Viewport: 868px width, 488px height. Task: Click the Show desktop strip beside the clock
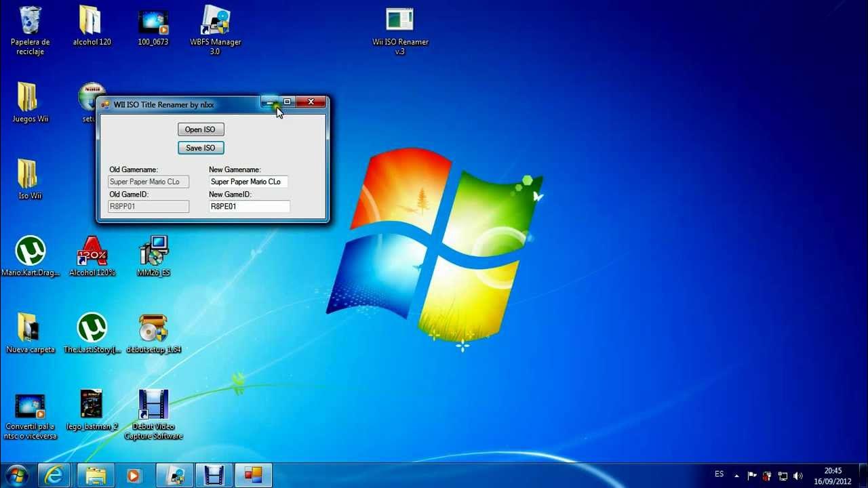(863, 476)
